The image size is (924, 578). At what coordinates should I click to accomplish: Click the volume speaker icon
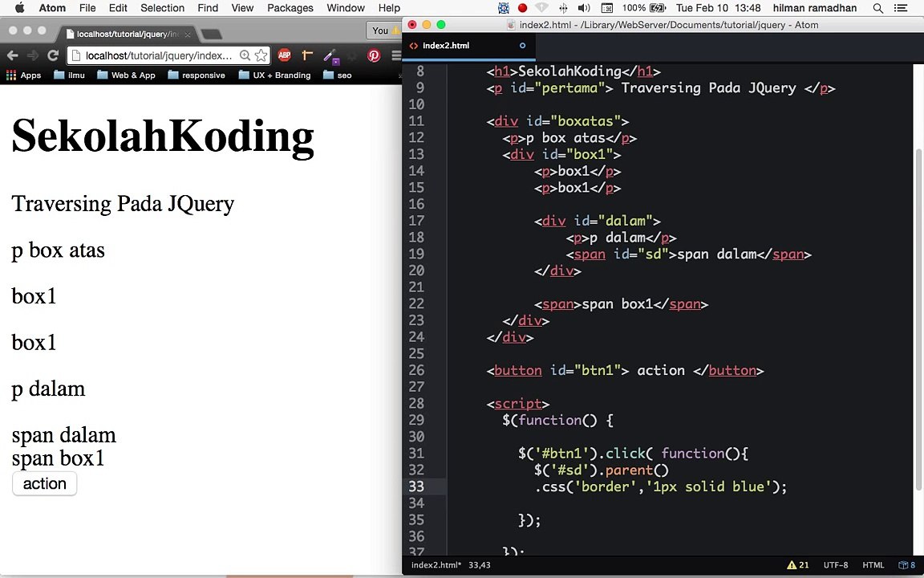pos(584,8)
